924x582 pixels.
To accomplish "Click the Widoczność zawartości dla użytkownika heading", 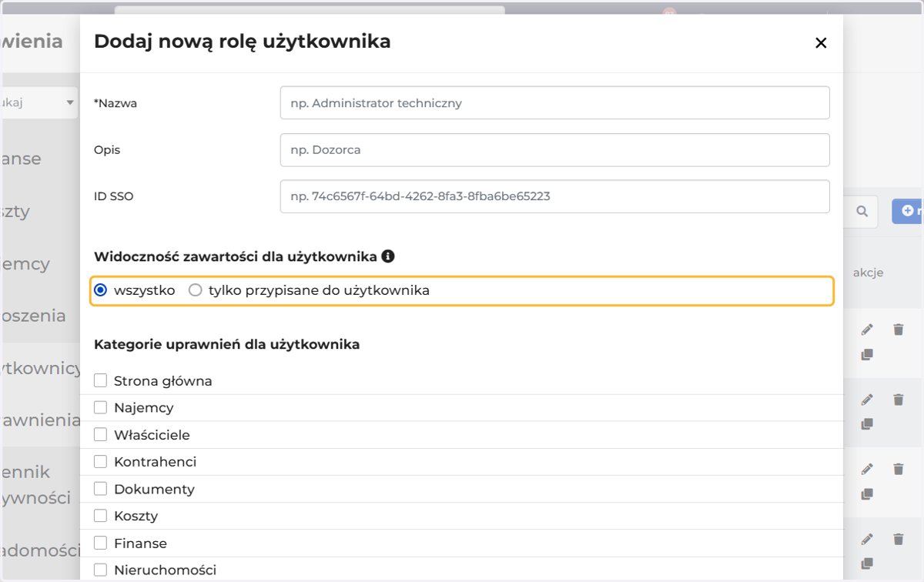I will [236, 256].
